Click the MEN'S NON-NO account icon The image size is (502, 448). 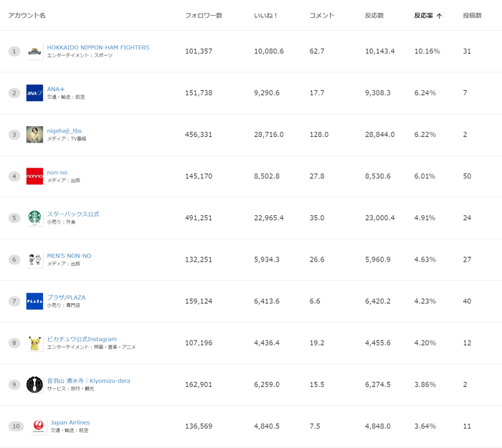[34, 259]
